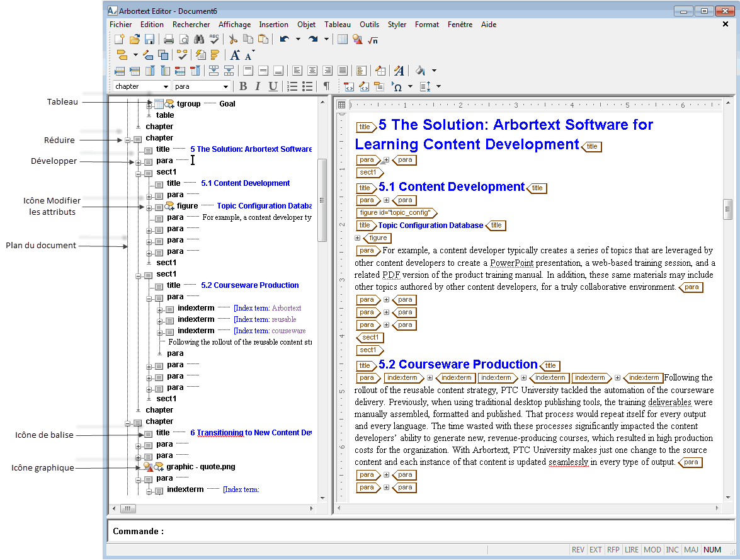Open the Fichier menu

121,25
